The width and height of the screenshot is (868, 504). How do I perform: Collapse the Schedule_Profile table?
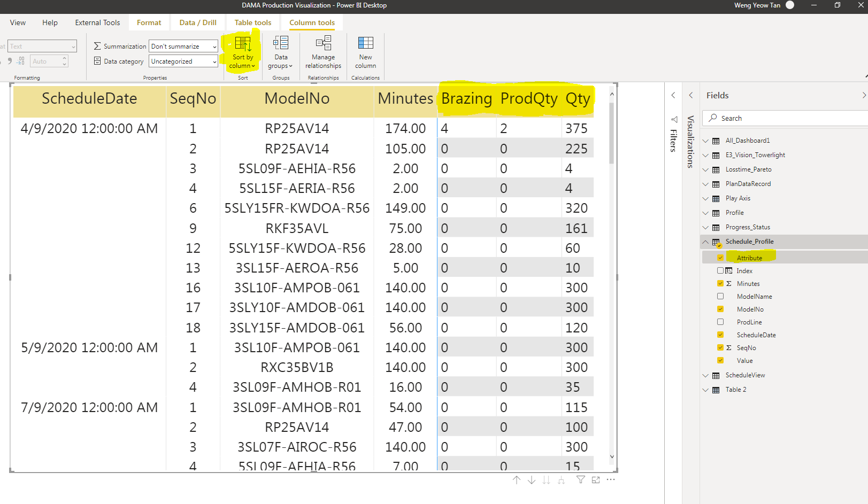[x=705, y=242]
